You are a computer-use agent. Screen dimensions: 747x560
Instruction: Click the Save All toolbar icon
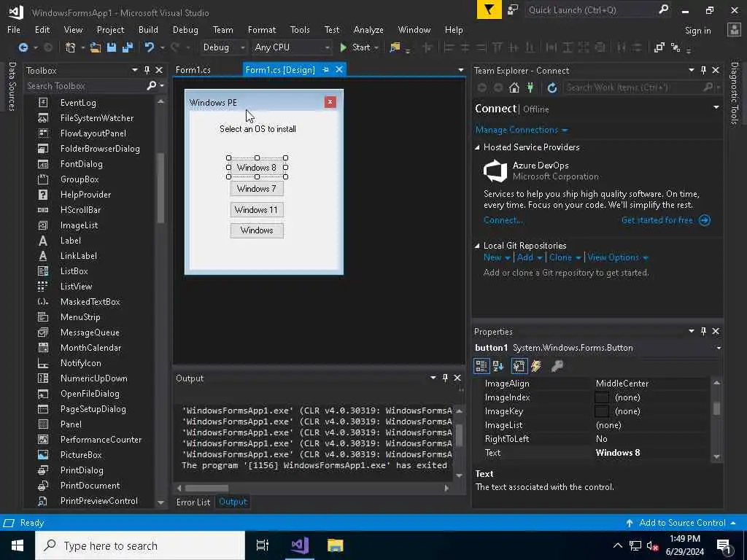point(128,47)
